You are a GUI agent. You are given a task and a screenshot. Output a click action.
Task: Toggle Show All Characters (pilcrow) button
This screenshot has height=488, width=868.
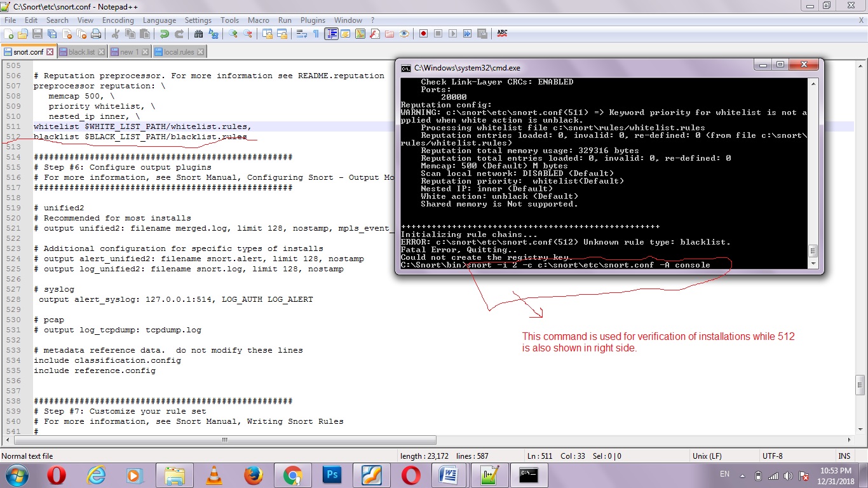[316, 34]
